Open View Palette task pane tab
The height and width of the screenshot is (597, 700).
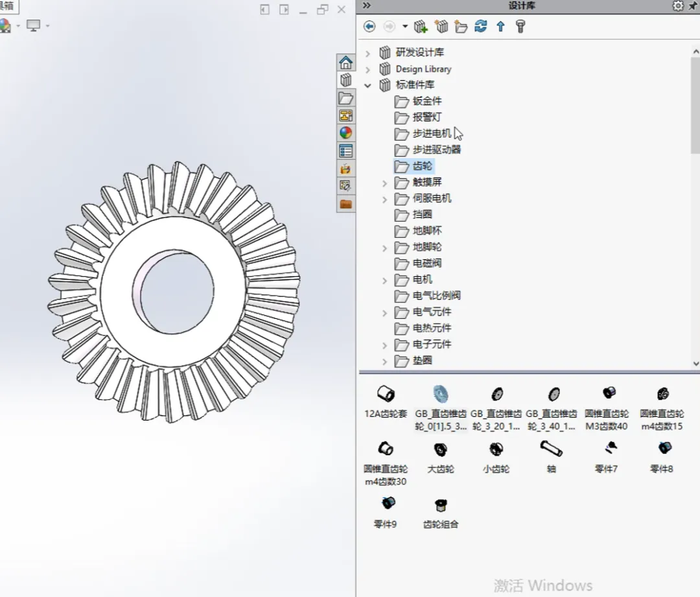(345, 115)
